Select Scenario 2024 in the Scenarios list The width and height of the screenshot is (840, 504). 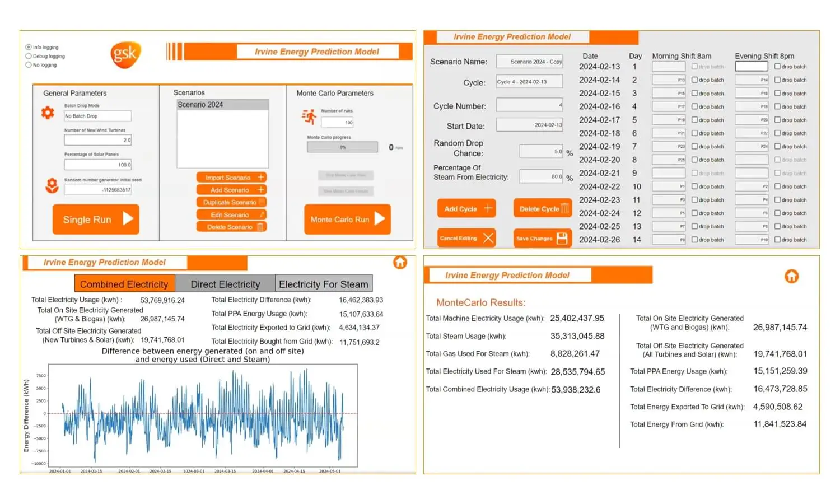pos(222,105)
